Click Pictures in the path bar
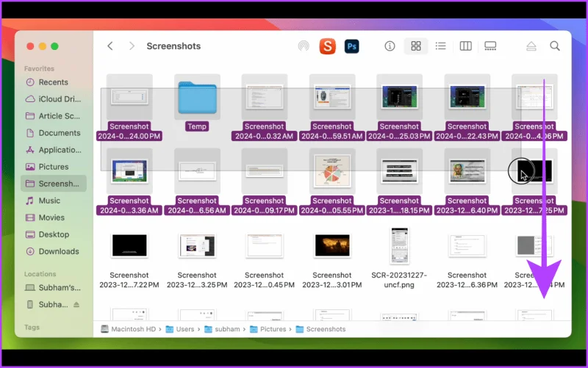588x368 pixels. click(268, 329)
